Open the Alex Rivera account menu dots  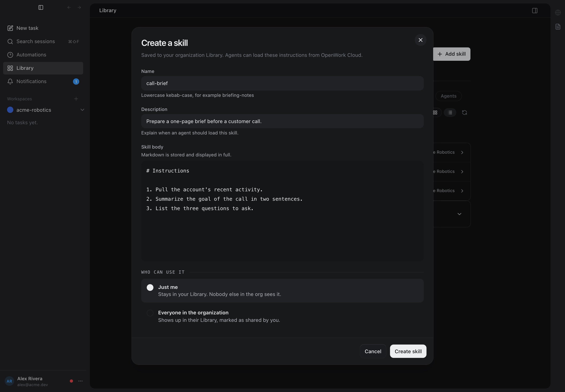80,381
